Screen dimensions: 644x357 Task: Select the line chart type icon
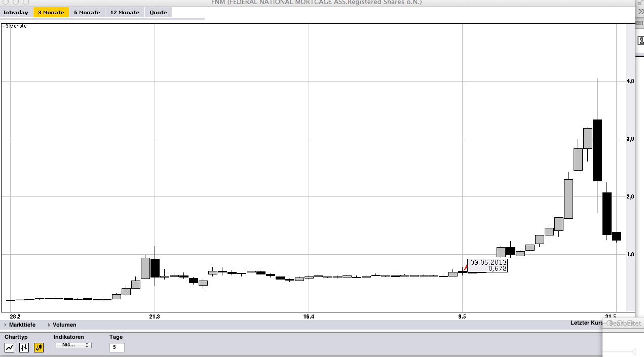pos(9,347)
